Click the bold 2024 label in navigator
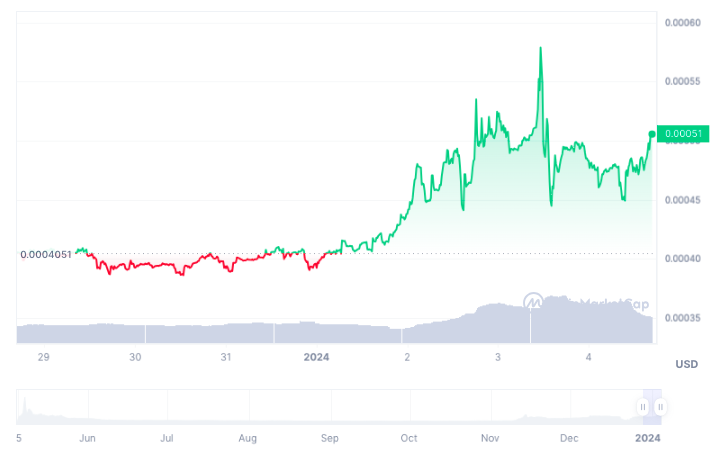Viewport: 717px width, 456px height. coord(647,438)
